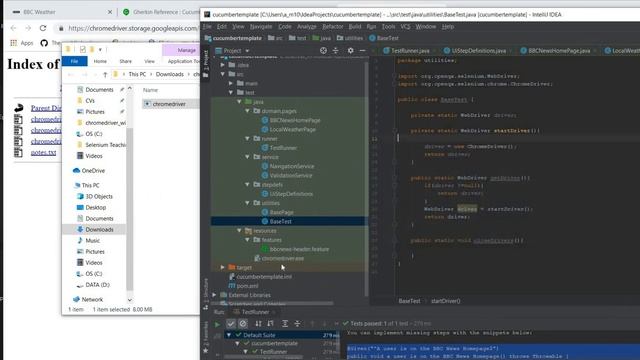Collapse the stepdefs package arrow
640x360 pixels.
click(247, 184)
